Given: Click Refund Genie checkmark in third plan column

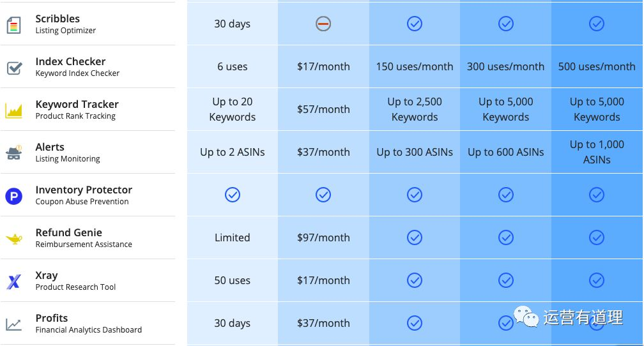Looking at the screenshot, I should tap(415, 237).
